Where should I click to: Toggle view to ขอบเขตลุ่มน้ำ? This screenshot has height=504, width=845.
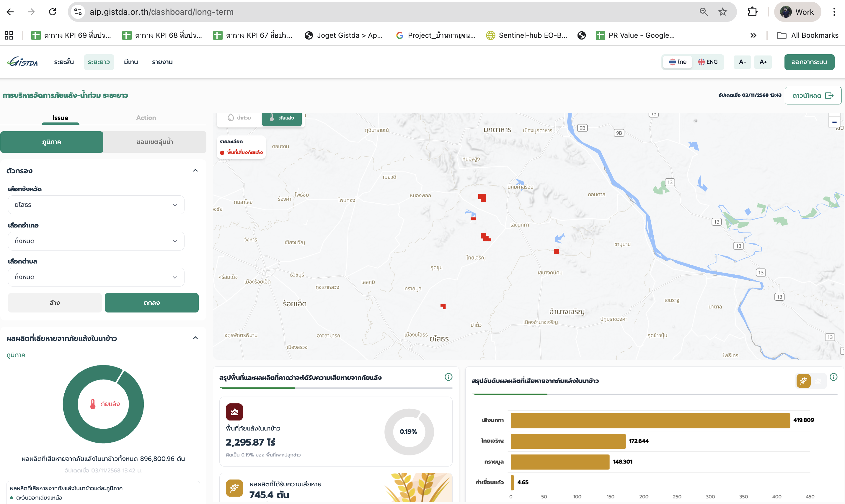[x=155, y=142]
